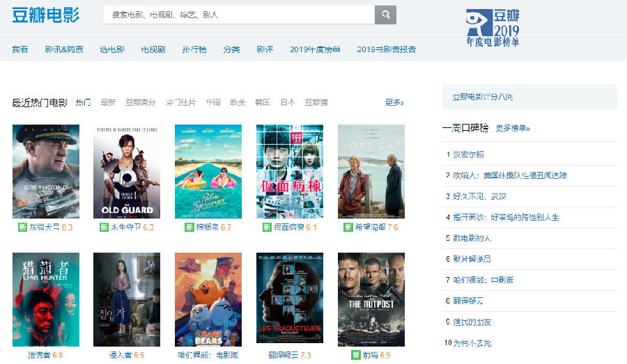Open the 仮面病棟 movie poster
627x364 pixels.
(x=290, y=171)
